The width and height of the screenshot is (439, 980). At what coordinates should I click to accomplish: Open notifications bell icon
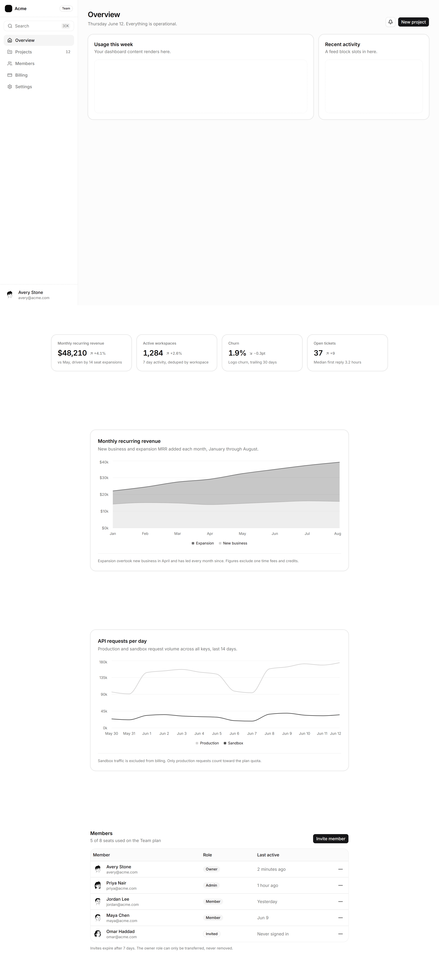point(390,22)
